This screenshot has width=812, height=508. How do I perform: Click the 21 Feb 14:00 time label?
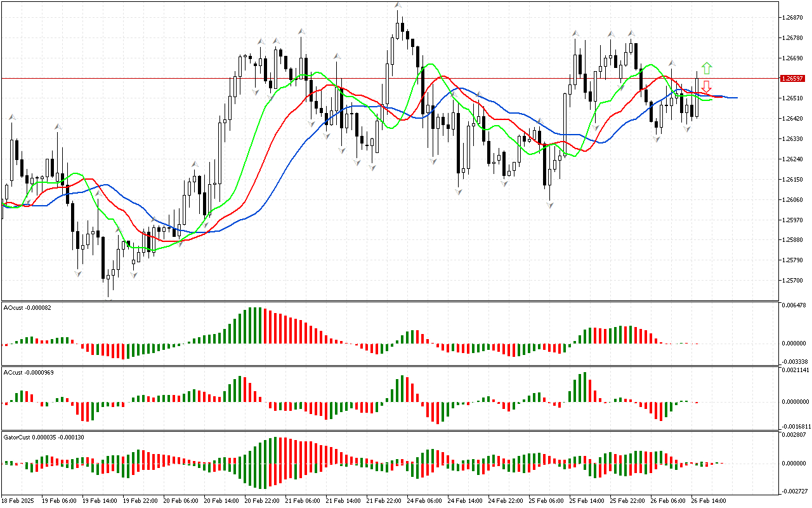(x=343, y=500)
